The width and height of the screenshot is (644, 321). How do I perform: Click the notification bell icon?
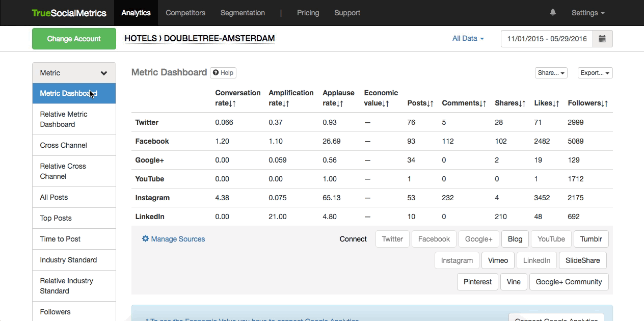click(x=553, y=13)
